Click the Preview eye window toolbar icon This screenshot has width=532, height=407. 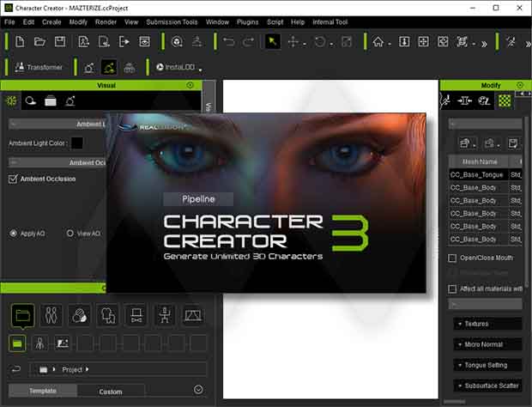tap(144, 42)
